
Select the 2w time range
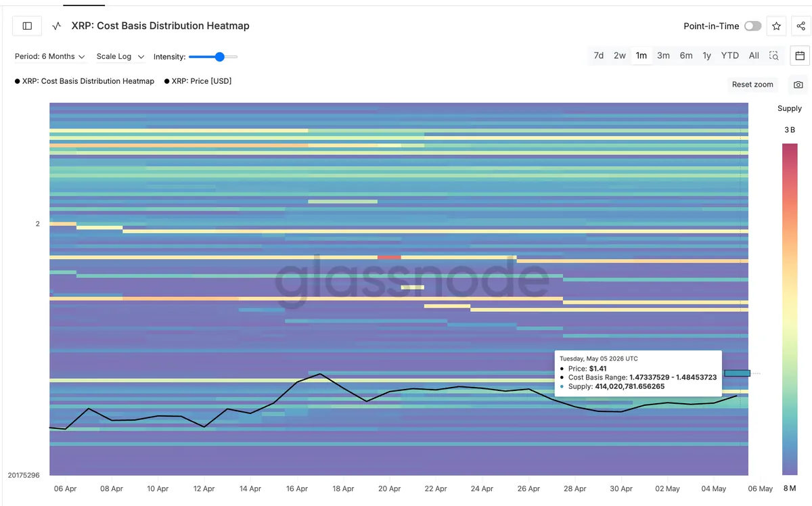tap(620, 55)
